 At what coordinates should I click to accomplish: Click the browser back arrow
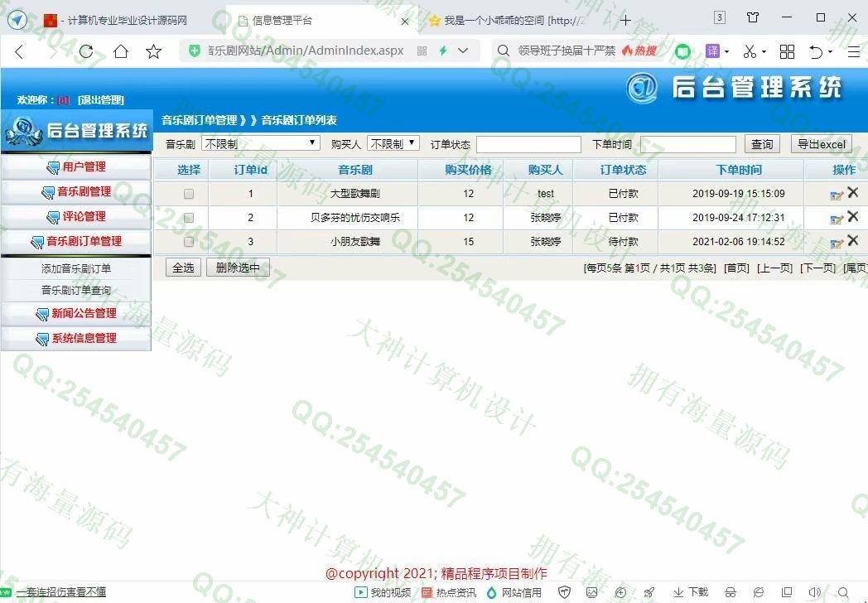[19, 52]
